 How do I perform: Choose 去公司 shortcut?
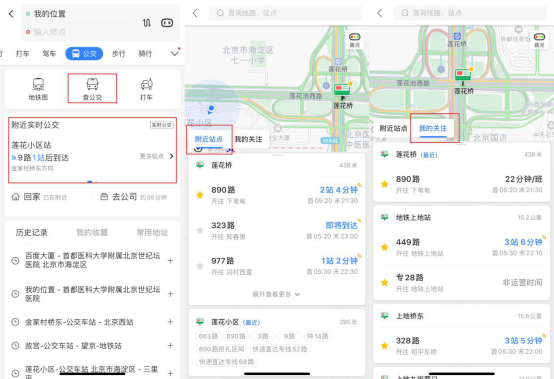[133, 197]
